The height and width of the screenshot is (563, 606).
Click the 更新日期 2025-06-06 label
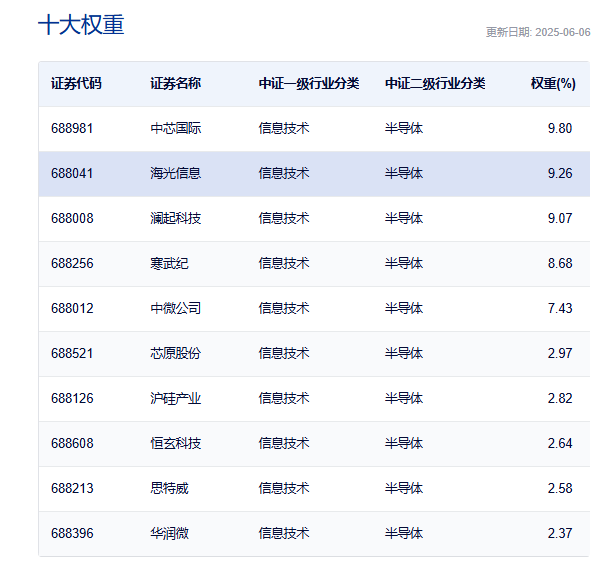pos(538,32)
